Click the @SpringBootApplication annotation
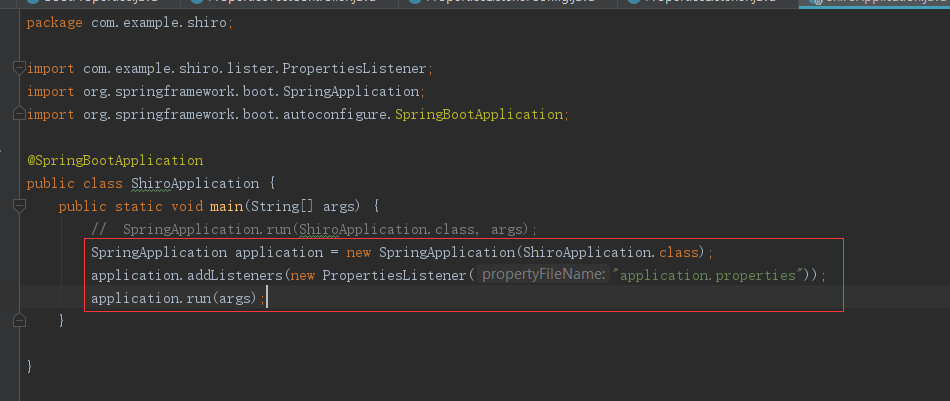Viewport: 950px width, 401px height. [115, 160]
